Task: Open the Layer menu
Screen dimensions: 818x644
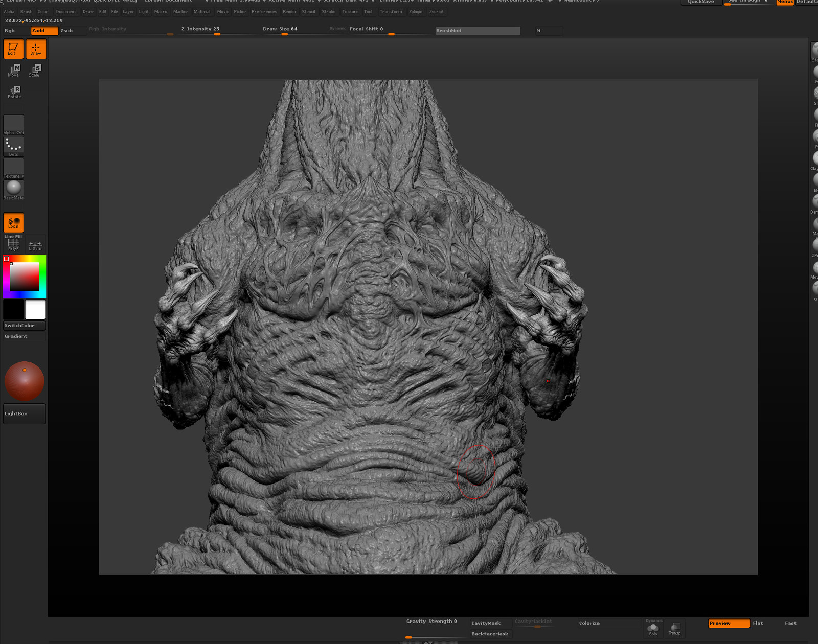Action: 128,12
